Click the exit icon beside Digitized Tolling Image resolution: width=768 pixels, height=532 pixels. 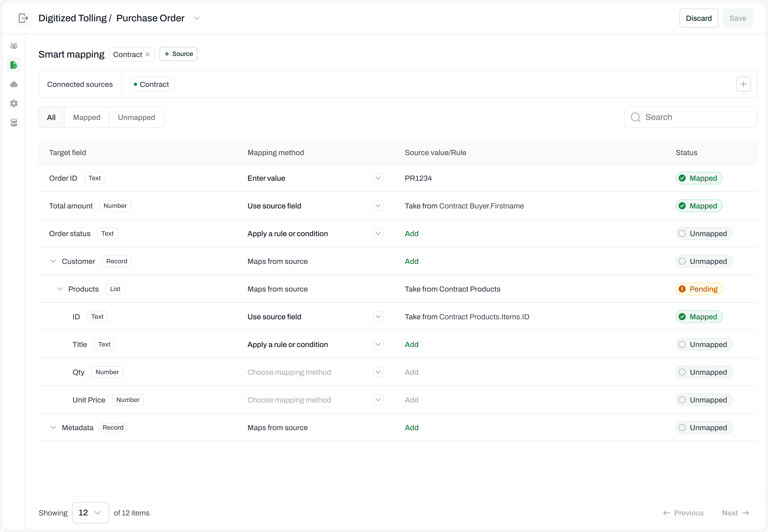(23, 18)
